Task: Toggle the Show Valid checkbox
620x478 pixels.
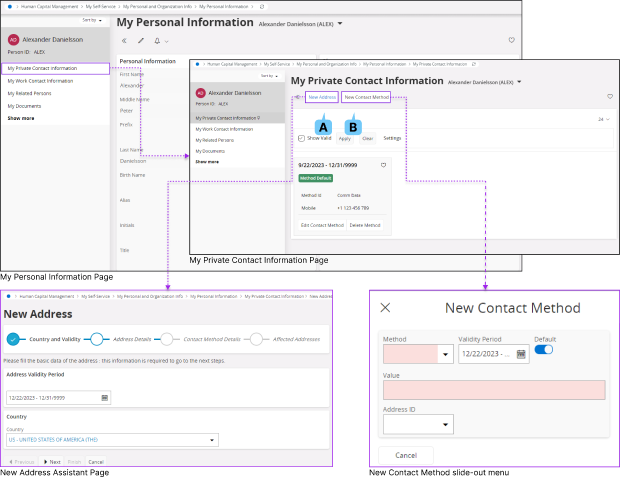Action: pos(301,138)
